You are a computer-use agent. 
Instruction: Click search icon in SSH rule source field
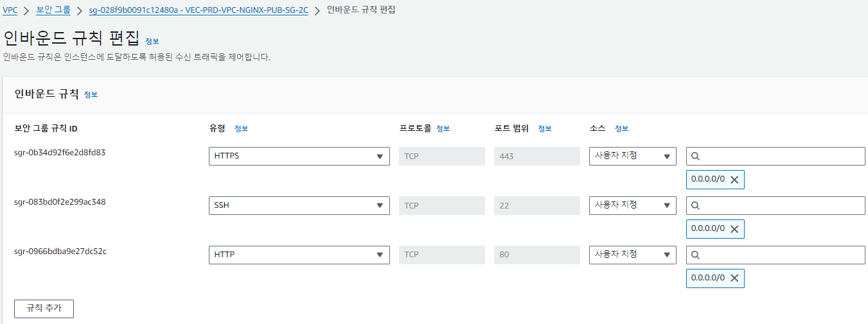point(695,205)
